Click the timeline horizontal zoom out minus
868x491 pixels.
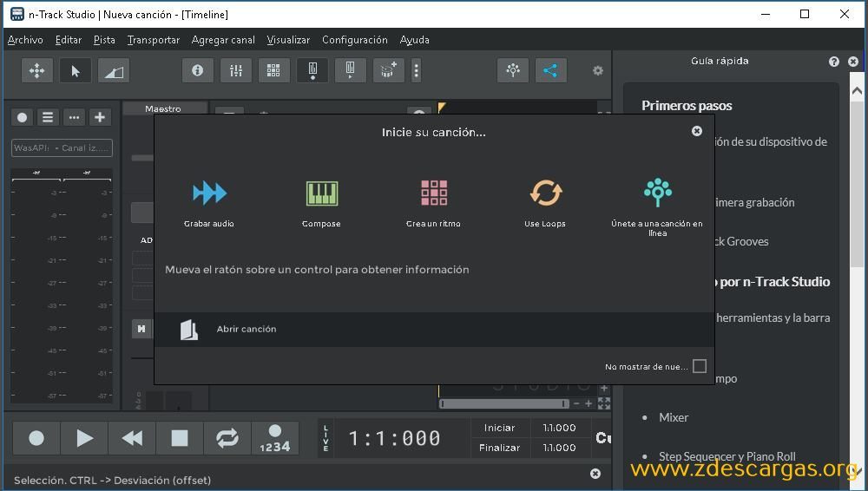coord(576,403)
